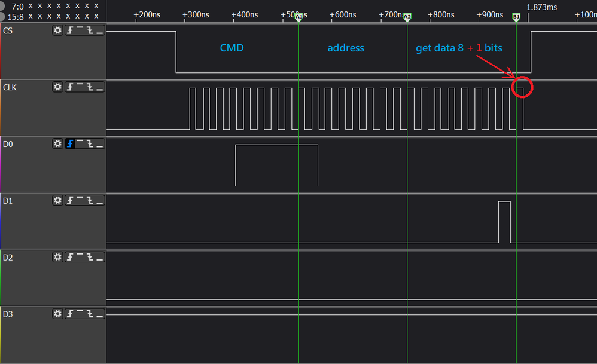Enable falling-edge trigger on the D3 channel
This screenshot has height=364, width=597.
pyautogui.click(x=89, y=314)
